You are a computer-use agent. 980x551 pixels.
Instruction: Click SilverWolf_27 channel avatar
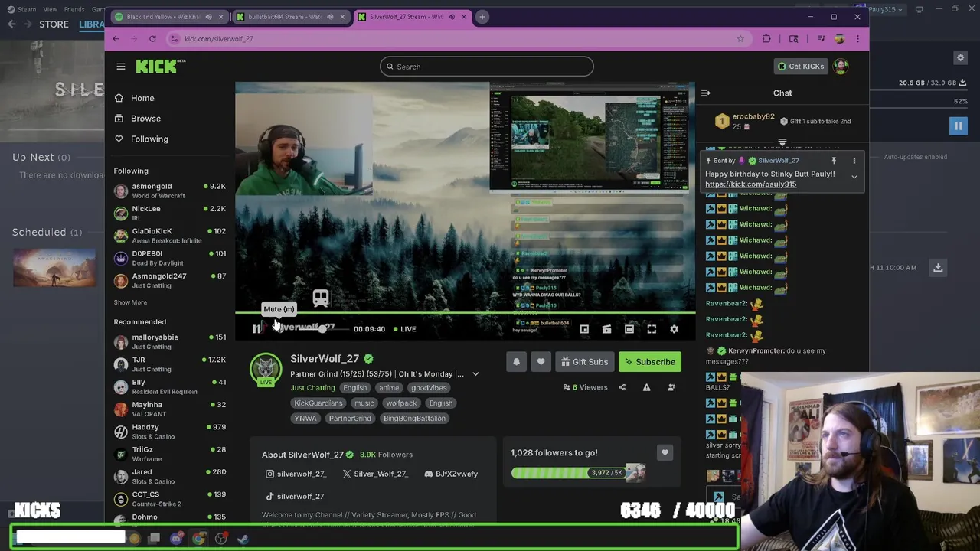(x=266, y=369)
